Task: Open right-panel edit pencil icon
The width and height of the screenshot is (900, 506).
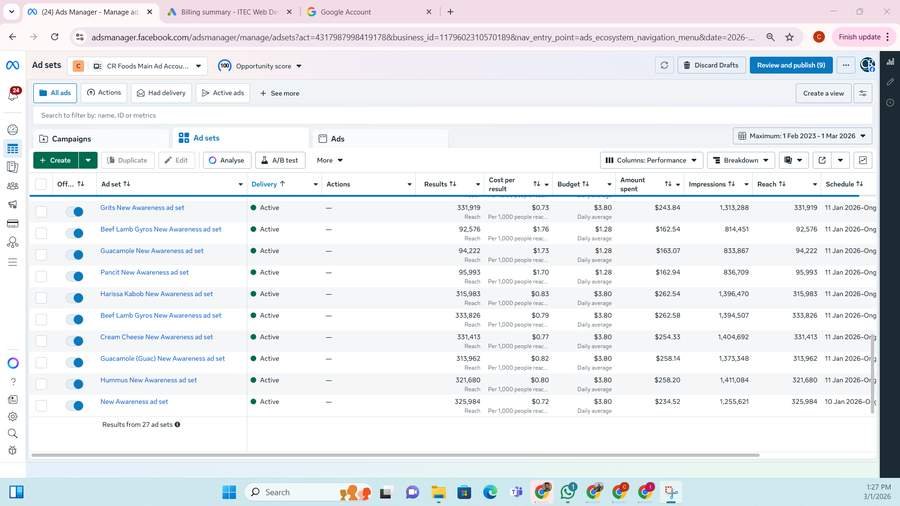Action: coord(890,82)
